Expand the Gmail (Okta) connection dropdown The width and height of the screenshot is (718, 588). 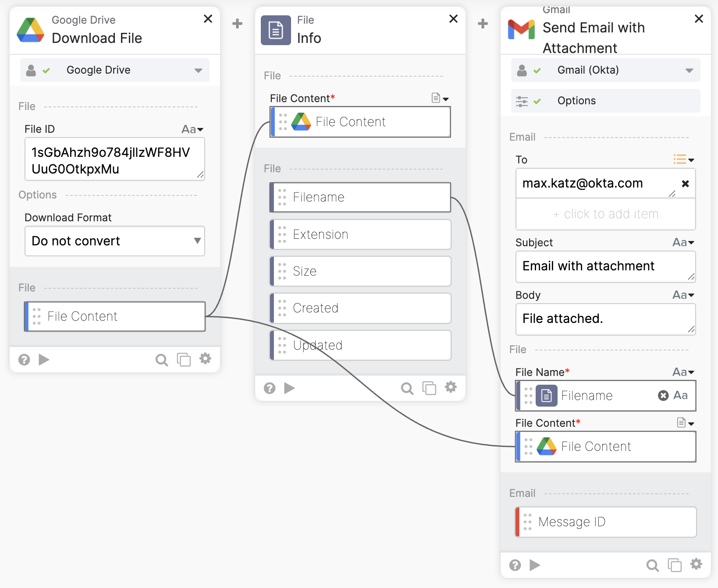tap(689, 71)
